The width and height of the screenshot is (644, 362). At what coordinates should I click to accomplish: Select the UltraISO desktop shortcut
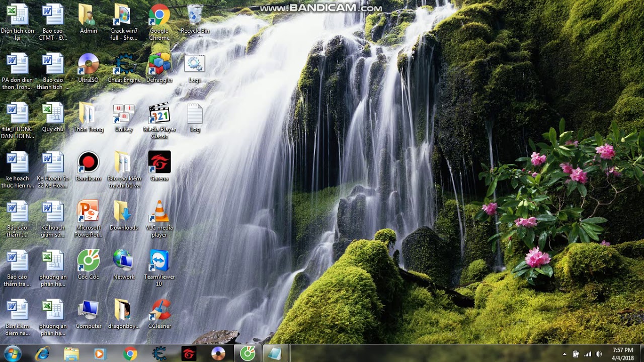[x=89, y=68]
